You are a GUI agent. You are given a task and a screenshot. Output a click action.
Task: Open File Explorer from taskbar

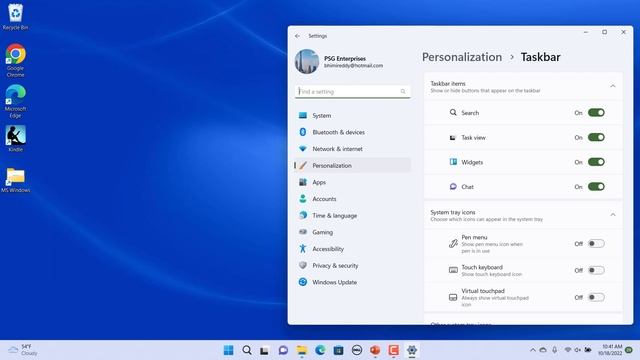[302, 350]
